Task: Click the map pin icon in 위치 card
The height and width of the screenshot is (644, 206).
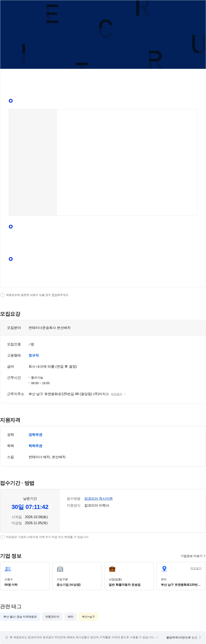Action: point(164,569)
